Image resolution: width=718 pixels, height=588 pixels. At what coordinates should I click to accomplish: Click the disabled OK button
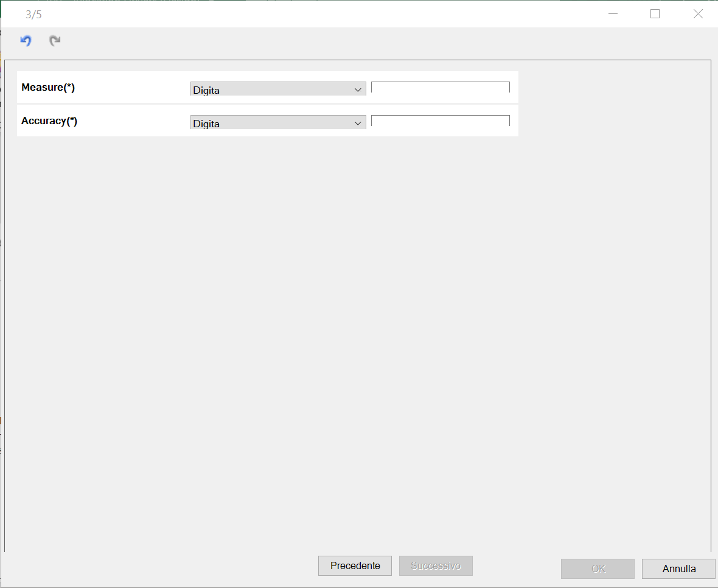pyautogui.click(x=598, y=569)
